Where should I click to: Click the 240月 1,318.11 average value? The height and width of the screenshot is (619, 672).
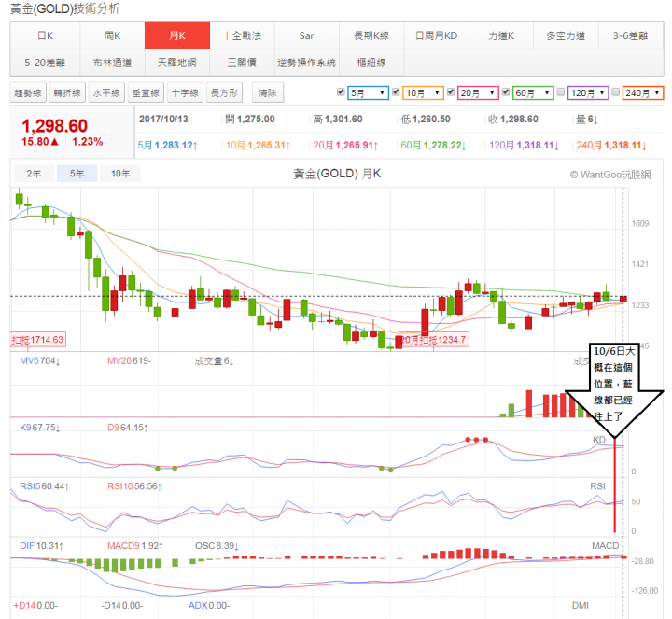611,146
